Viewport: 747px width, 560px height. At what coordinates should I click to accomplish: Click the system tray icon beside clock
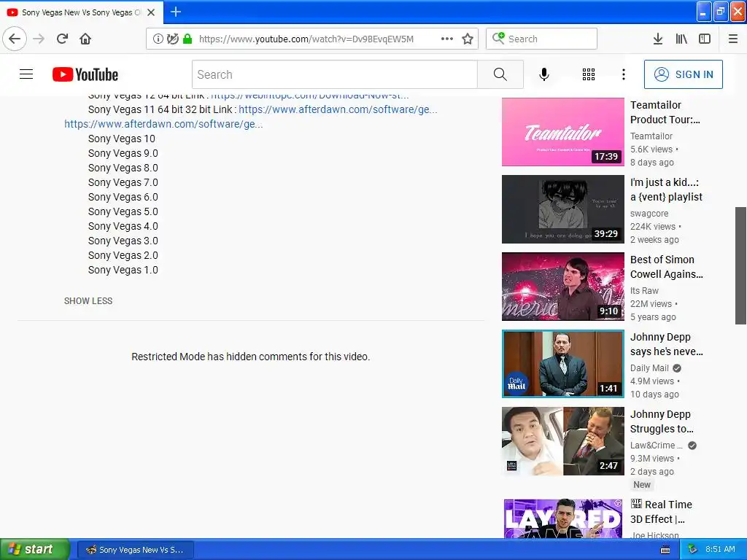tap(692, 550)
